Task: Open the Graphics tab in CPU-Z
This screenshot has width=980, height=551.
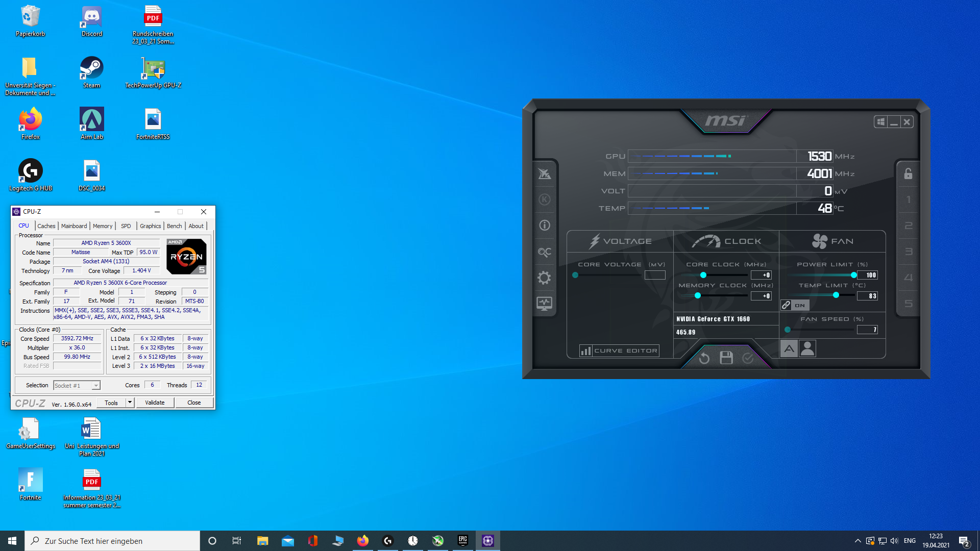Action: click(150, 226)
